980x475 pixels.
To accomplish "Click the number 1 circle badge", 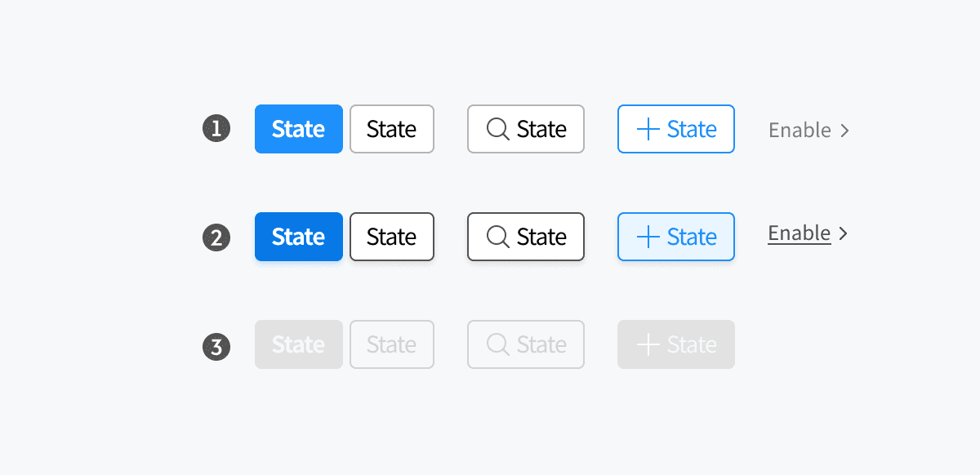I will (216, 129).
